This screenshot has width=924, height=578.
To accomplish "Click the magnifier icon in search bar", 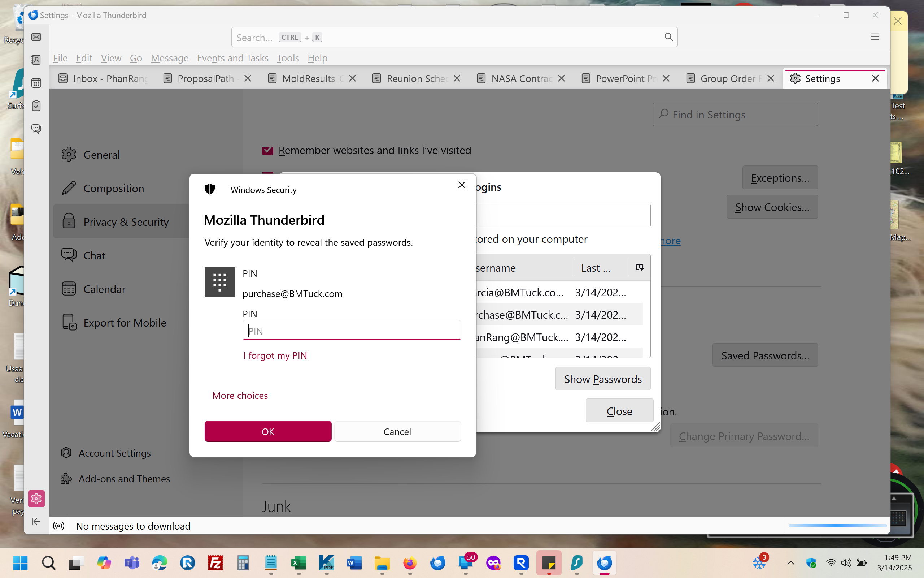I will pyautogui.click(x=668, y=37).
